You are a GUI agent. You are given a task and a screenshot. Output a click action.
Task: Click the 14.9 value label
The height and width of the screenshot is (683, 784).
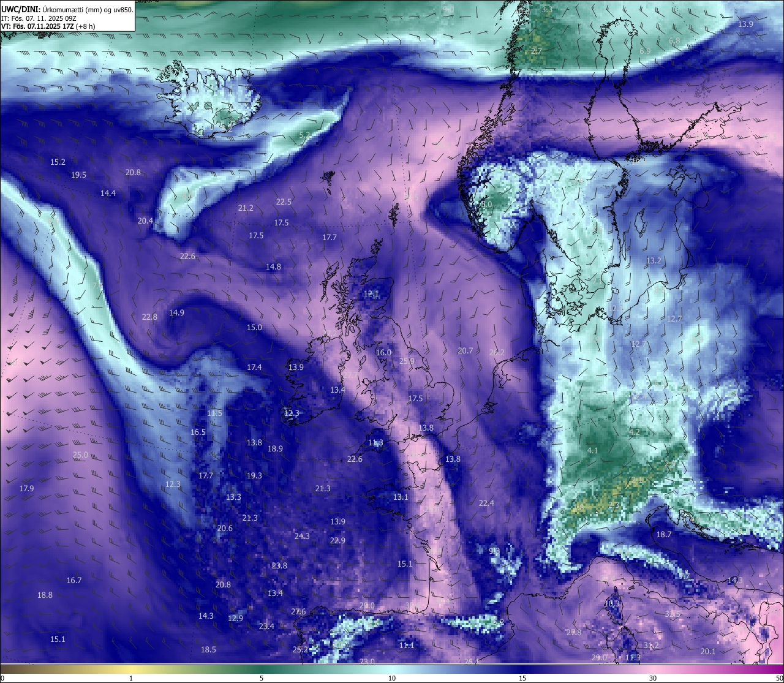click(x=176, y=313)
